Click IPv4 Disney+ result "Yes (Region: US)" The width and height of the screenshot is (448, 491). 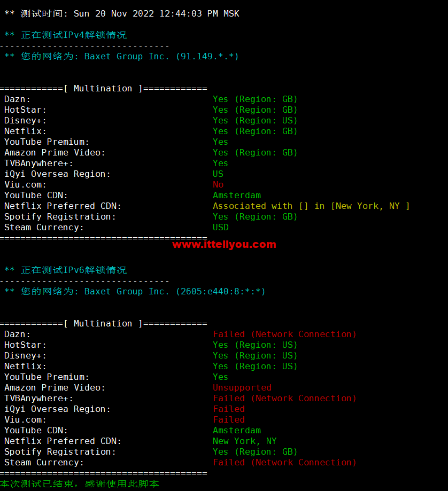tap(255, 121)
